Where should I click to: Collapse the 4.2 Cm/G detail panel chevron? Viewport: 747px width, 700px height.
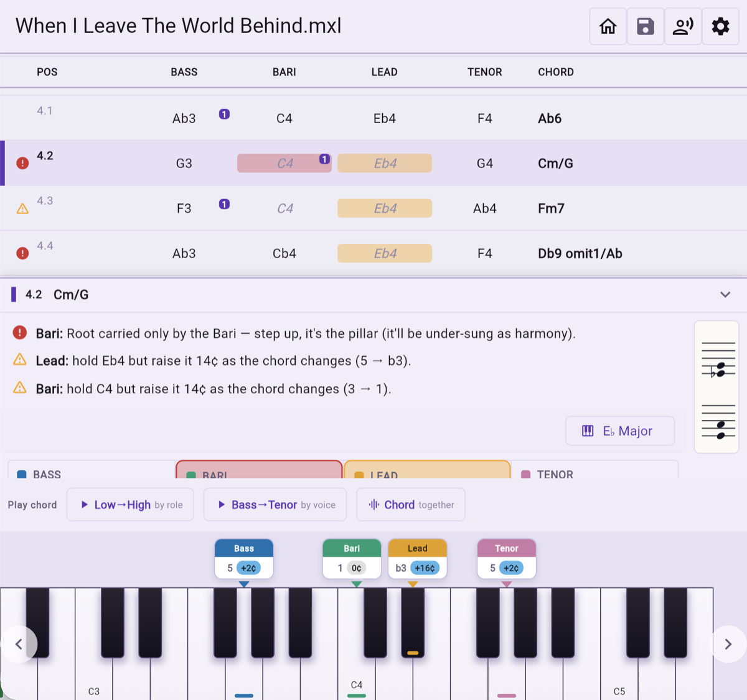(x=725, y=294)
